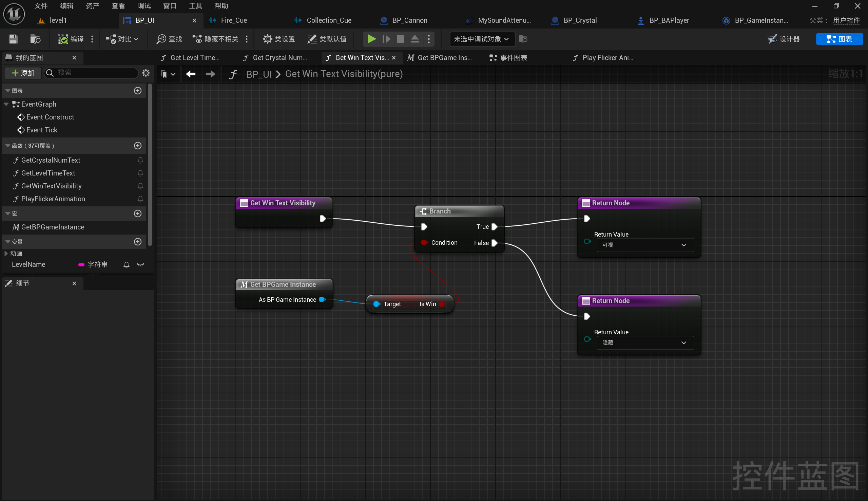Open Class Settings (类设置)
This screenshot has width=868, height=501.
pyautogui.click(x=279, y=39)
